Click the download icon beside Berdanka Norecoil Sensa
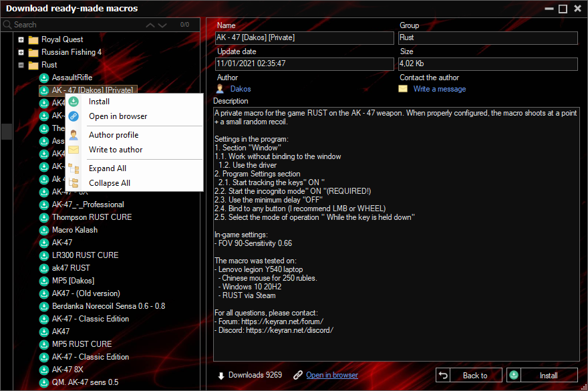Screen dimensions: 588x391 tap(44, 306)
